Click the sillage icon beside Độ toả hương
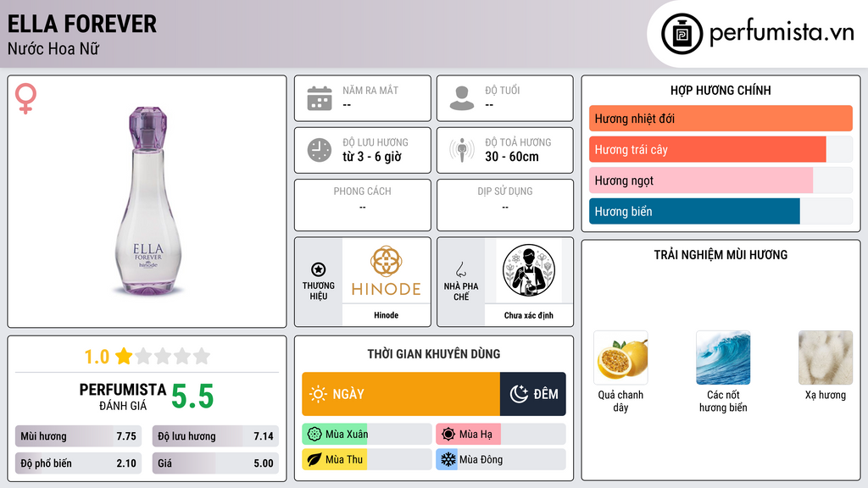The image size is (868, 488). pos(462,150)
